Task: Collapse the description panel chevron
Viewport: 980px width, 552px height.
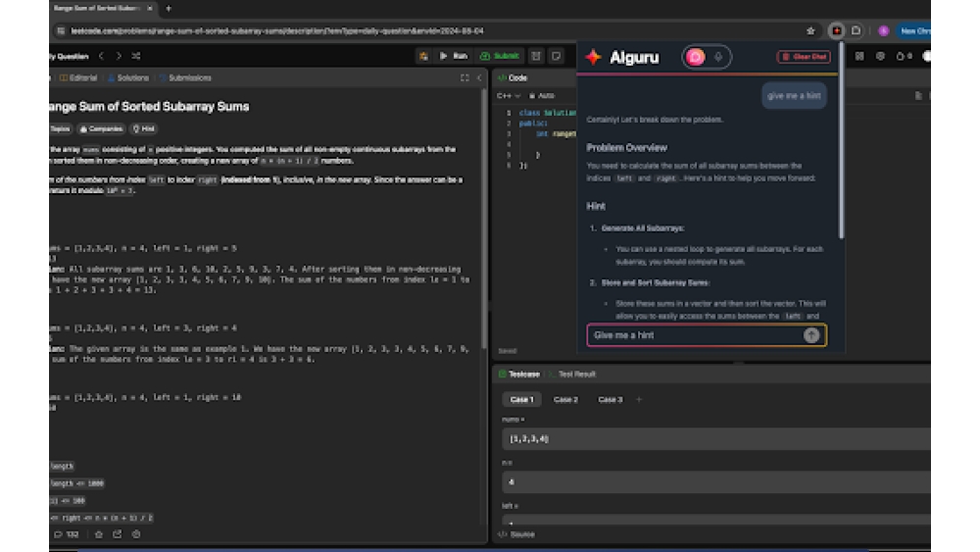Action: point(479,78)
